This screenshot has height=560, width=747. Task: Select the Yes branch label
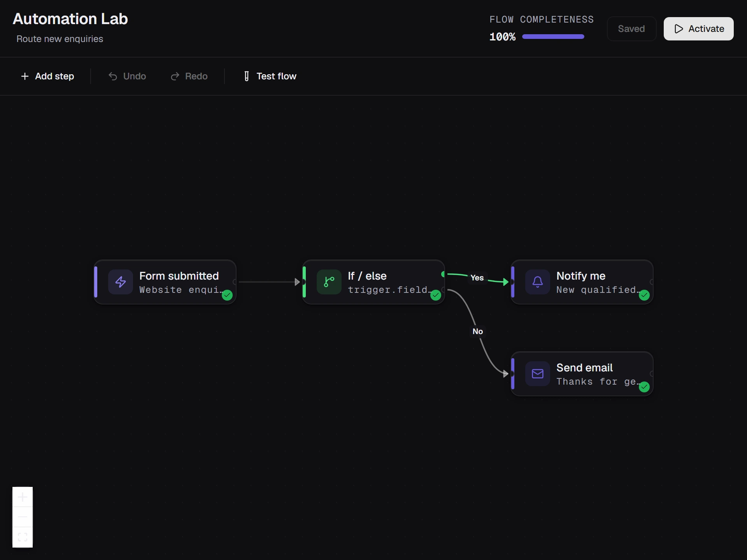click(x=477, y=278)
